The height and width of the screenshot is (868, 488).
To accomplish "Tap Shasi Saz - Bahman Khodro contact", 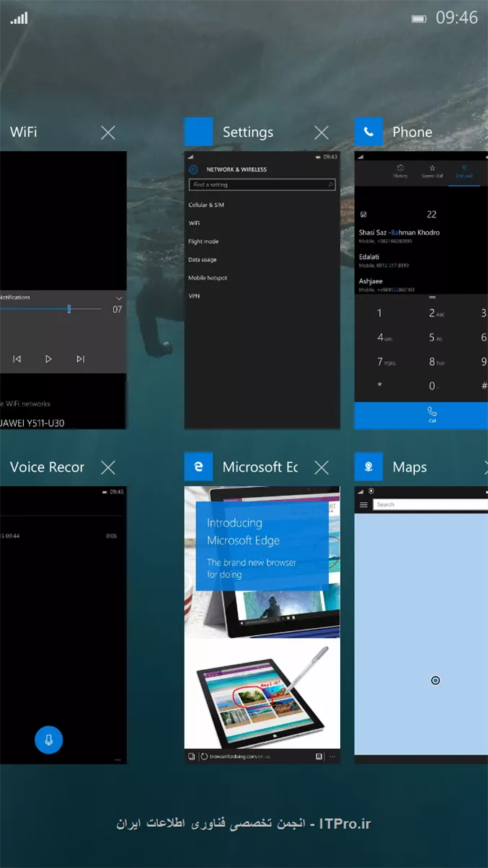I will pos(399,236).
